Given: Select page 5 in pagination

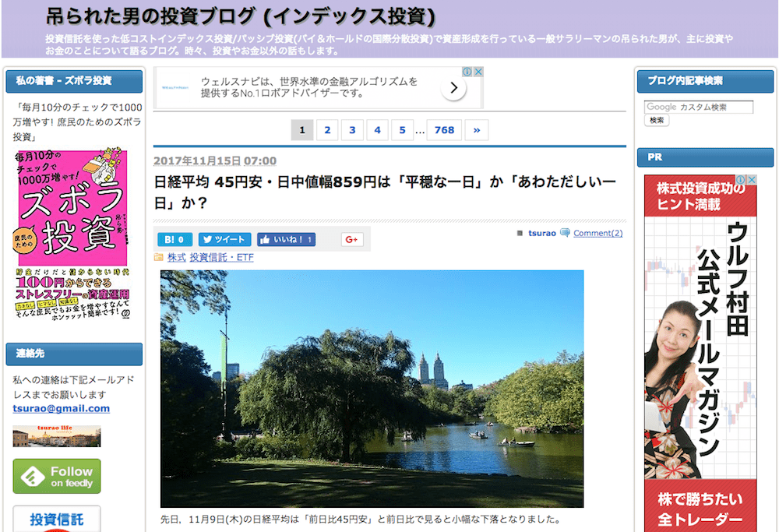Looking at the screenshot, I should coord(402,130).
